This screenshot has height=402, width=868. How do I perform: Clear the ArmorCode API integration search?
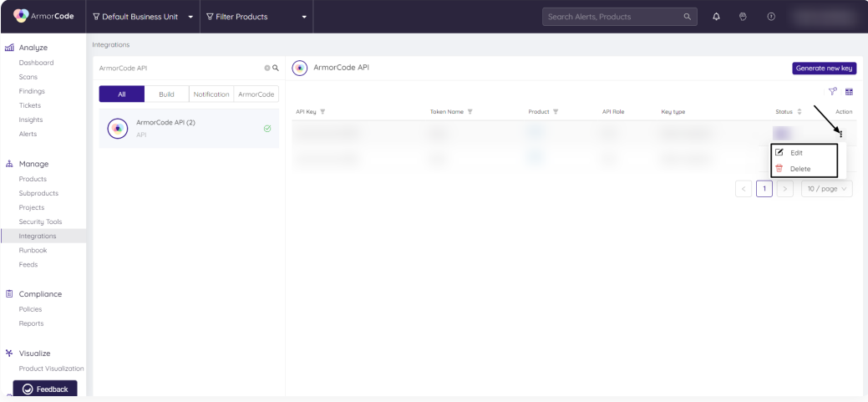266,68
